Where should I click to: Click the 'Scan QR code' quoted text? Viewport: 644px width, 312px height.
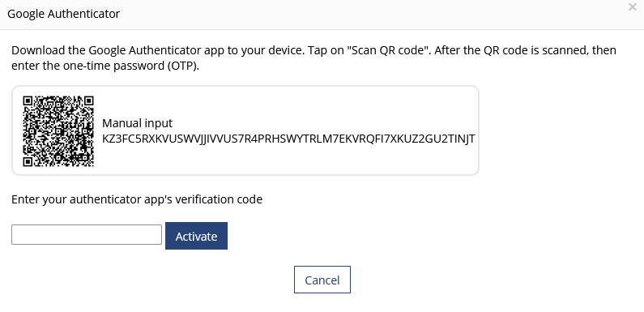tap(388, 50)
